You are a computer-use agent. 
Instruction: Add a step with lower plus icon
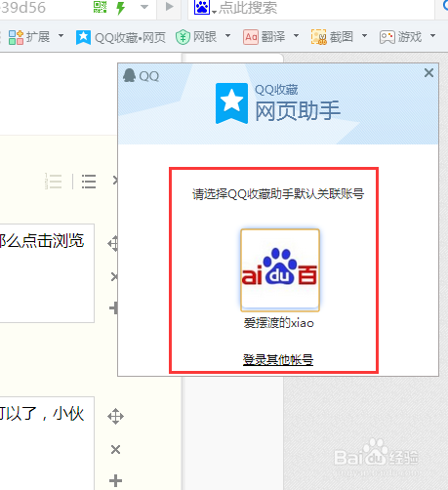(x=115, y=480)
